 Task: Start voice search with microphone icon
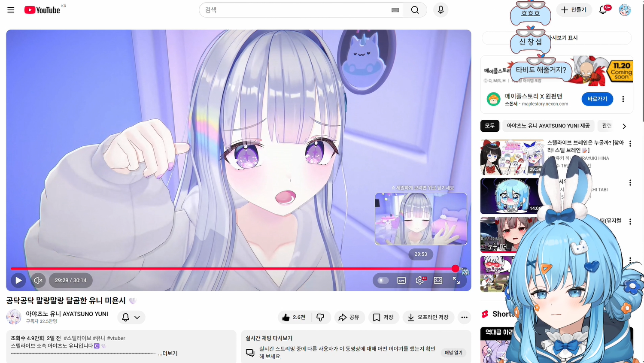[440, 10]
